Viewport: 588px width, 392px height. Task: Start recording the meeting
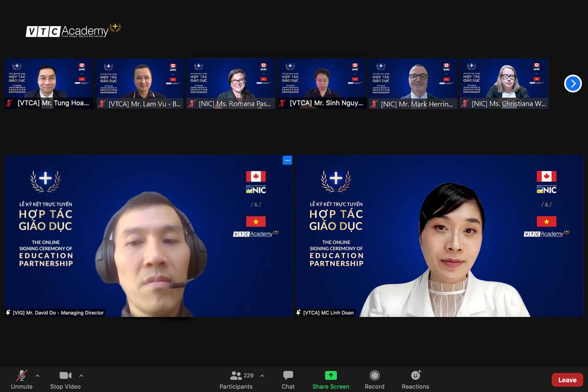click(374, 379)
